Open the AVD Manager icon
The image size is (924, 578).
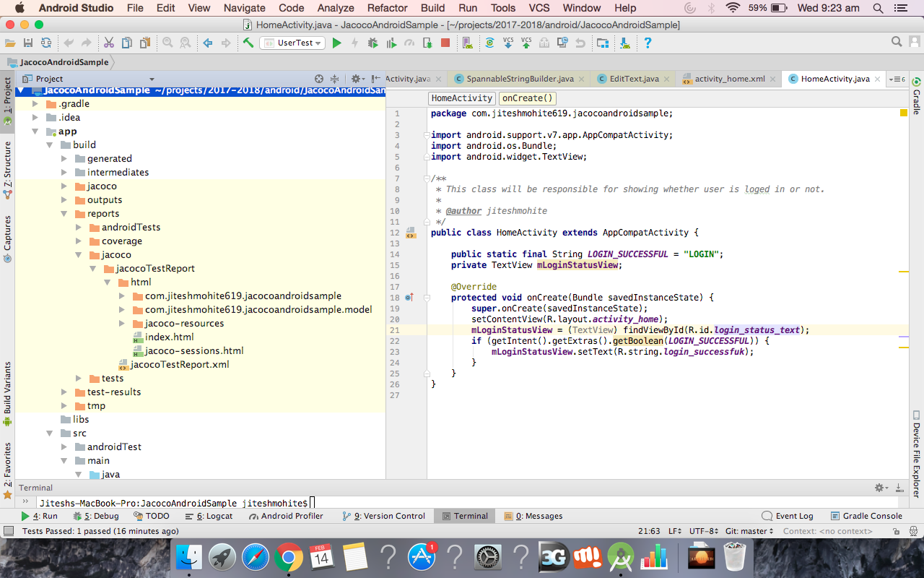coord(468,43)
